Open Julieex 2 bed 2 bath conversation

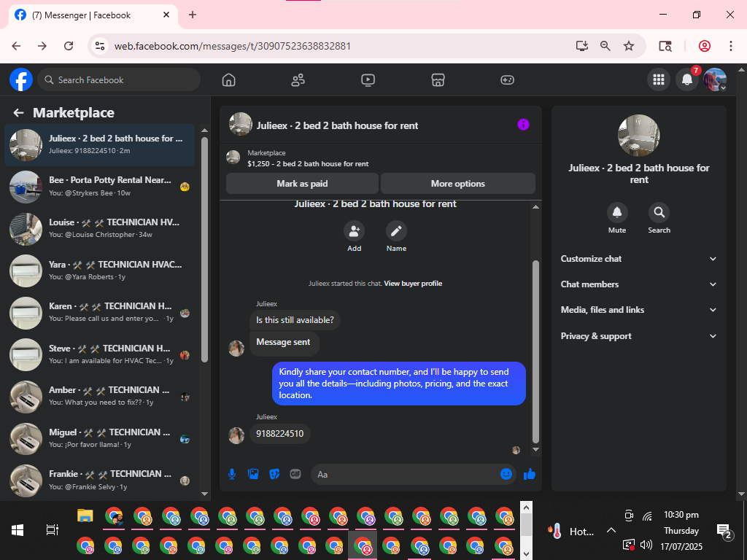[99, 145]
